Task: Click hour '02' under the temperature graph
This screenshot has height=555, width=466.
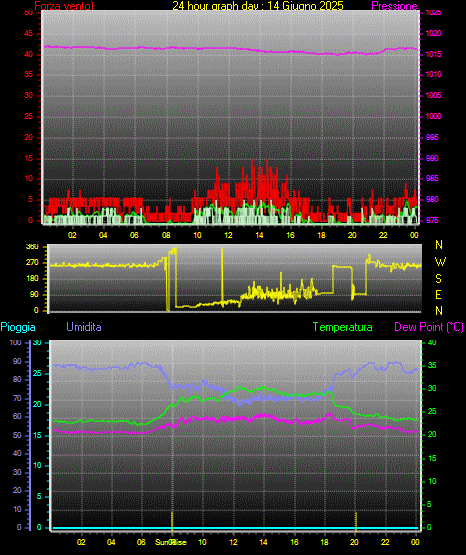Action: pos(81,542)
